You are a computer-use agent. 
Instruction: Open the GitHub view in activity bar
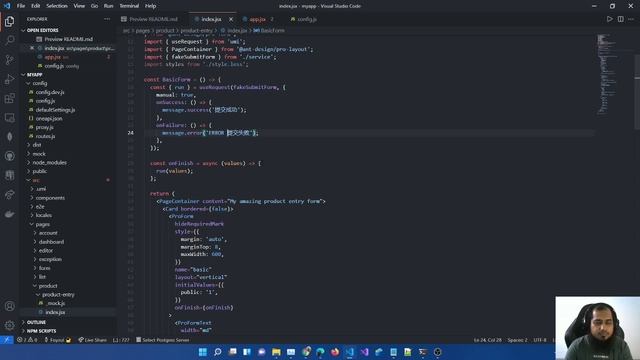pos(9,156)
